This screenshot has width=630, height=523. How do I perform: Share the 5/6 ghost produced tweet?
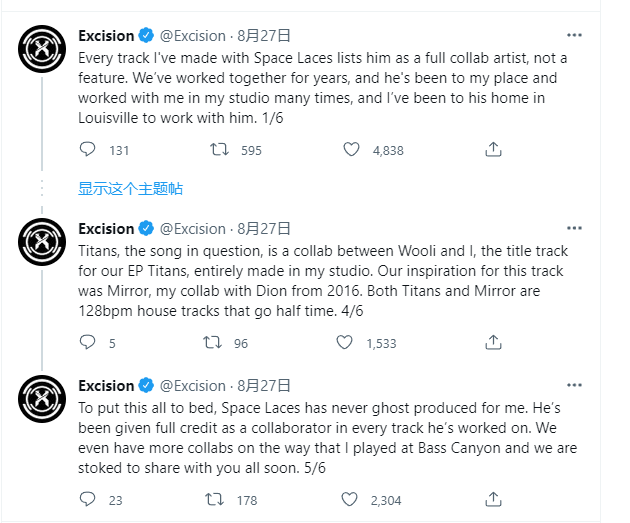pos(493,499)
